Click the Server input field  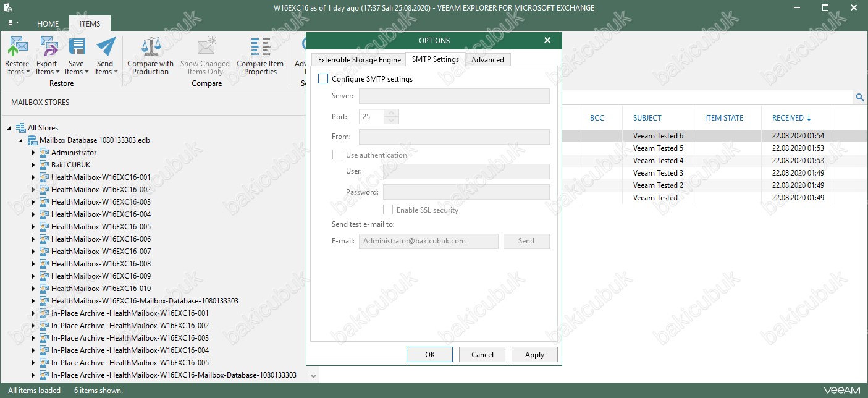tap(454, 96)
